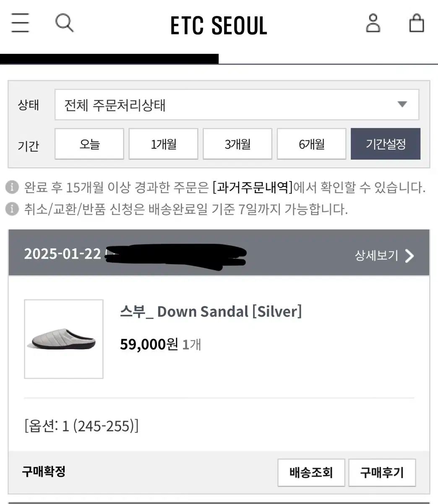
Task: Expand the 전체 주문처리상태 dropdown
Action: coord(237,105)
